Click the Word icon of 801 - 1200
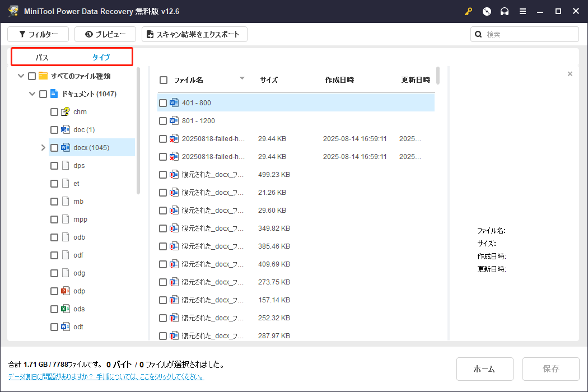 pyautogui.click(x=174, y=120)
